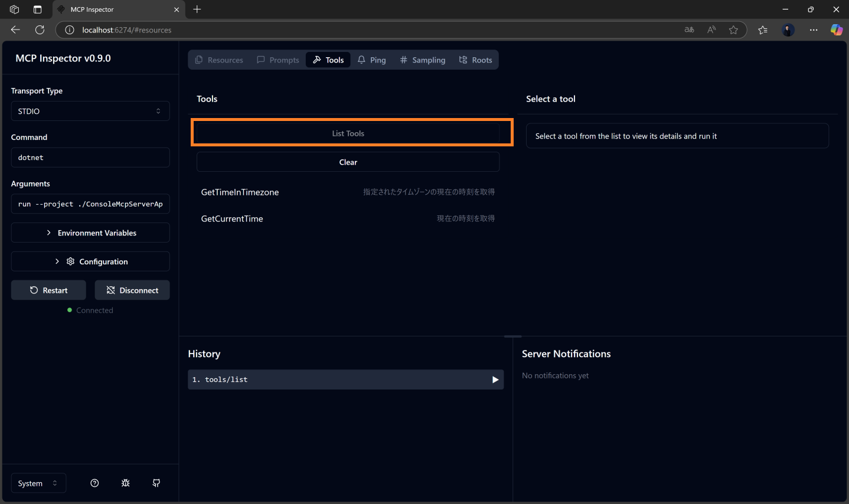The height and width of the screenshot is (504, 849).
Task: Click the Select a tool message box
Action: [677, 136]
